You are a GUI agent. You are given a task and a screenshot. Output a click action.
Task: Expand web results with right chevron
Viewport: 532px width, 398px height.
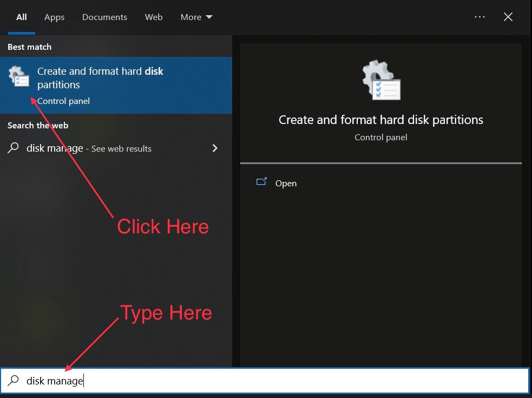[215, 148]
